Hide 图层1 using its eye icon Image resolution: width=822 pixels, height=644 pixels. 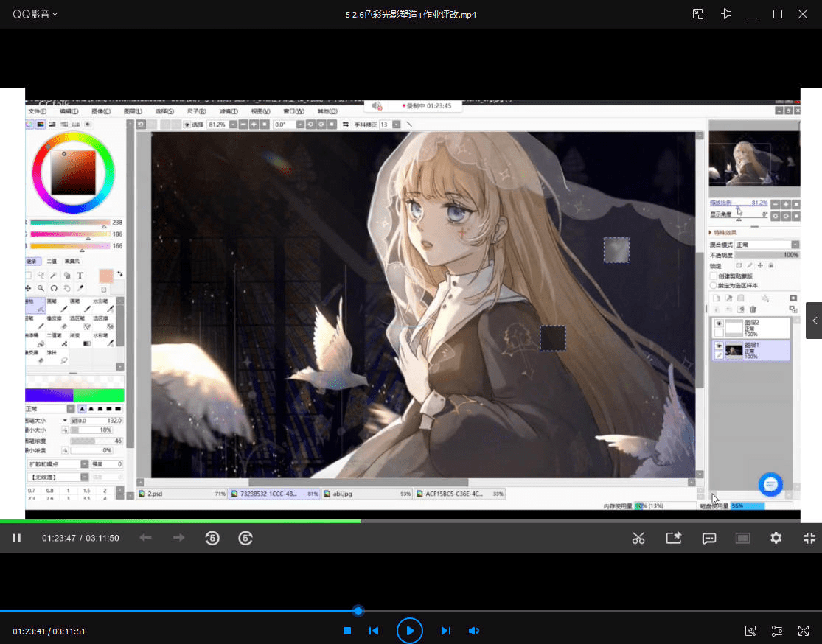click(719, 346)
